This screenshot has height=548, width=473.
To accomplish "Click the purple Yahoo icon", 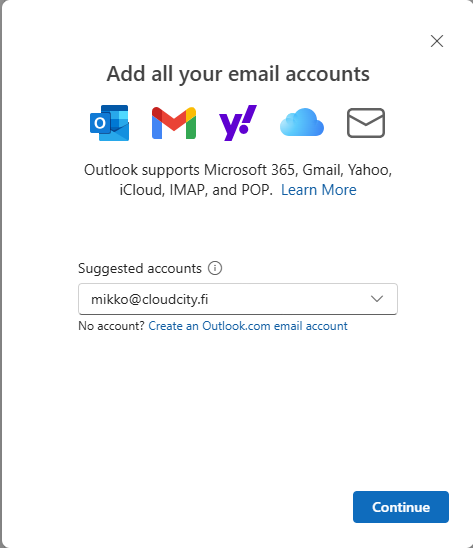I will [x=238, y=123].
